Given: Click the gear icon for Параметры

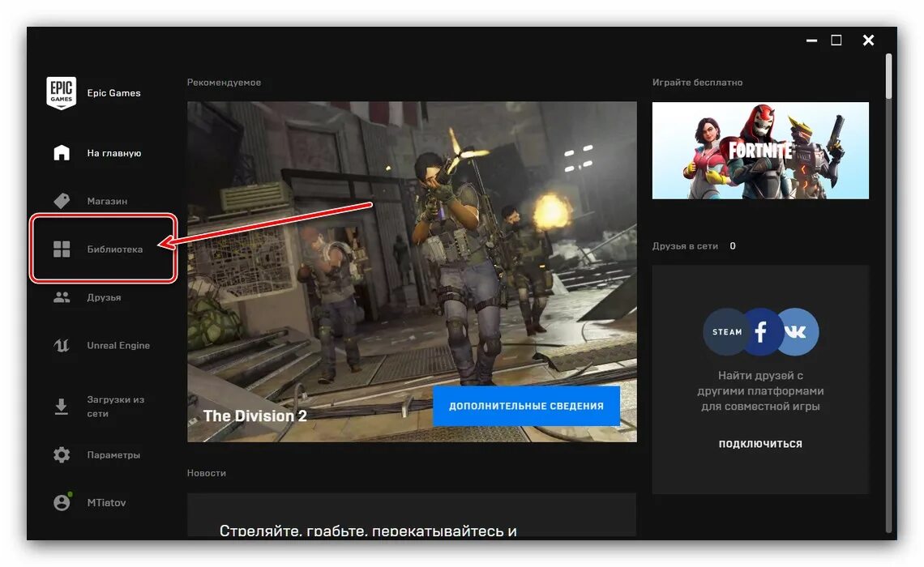Looking at the screenshot, I should (x=62, y=454).
